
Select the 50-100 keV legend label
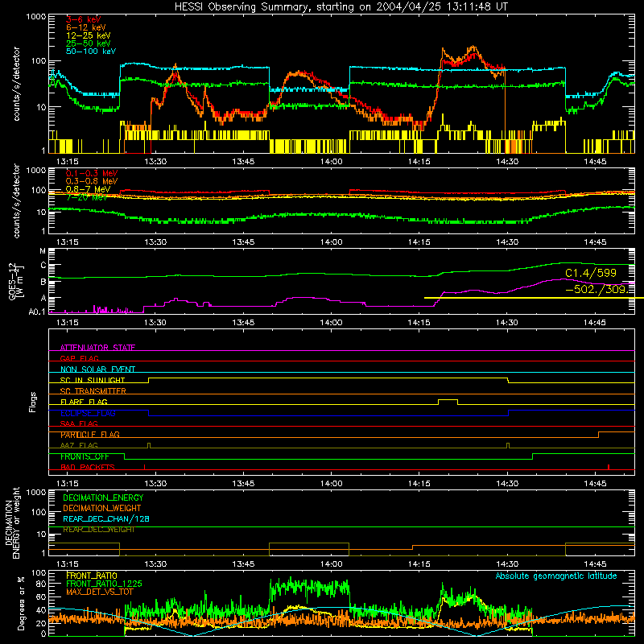tap(91, 52)
